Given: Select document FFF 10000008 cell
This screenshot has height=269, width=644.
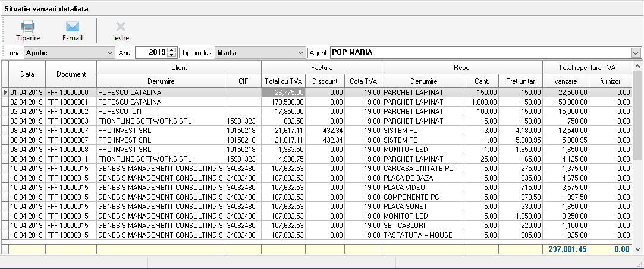Looking at the screenshot, I should click(71, 150).
